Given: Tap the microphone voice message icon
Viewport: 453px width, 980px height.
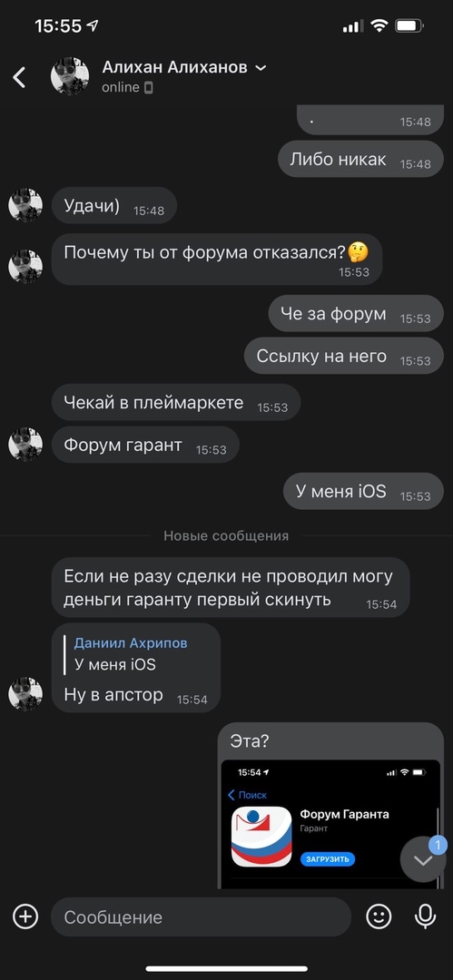Looking at the screenshot, I should [x=426, y=916].
